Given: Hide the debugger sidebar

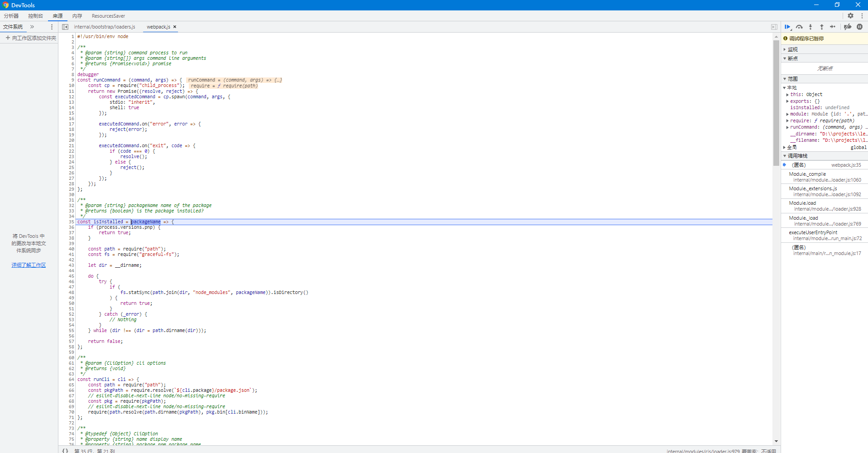Looking at the screenshot, I should [x=774, y=27].
